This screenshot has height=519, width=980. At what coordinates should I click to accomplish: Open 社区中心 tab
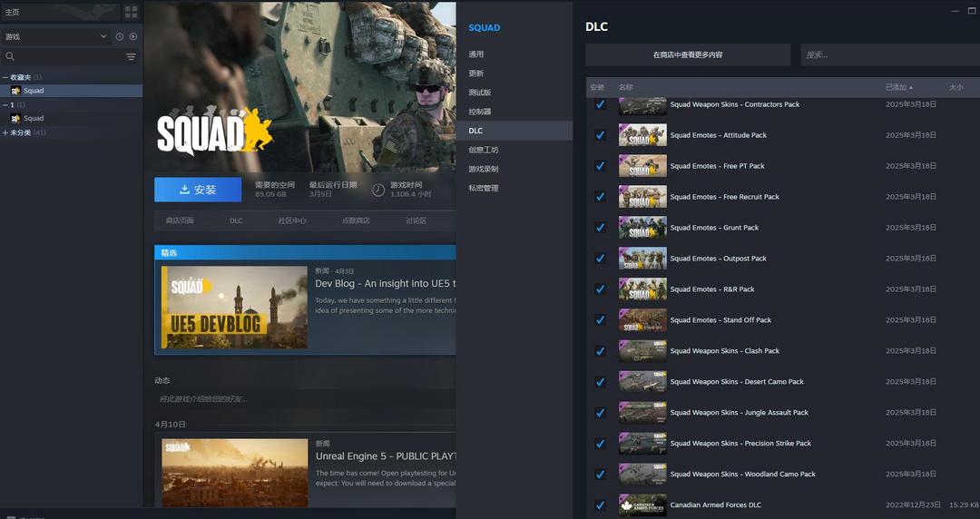tap(292, 220)
